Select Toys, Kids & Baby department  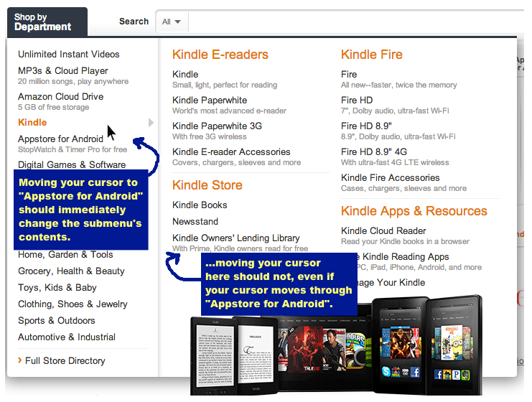pyautogui.click(x=57, y=288)
